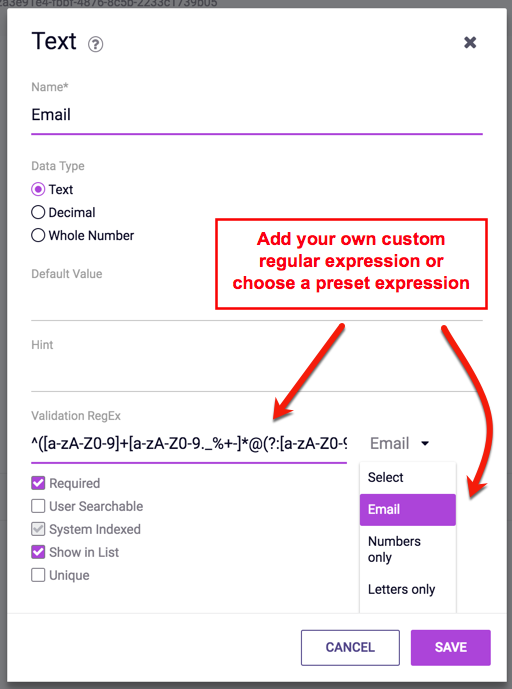Focus the Name input field containing Email

point(257,115)
